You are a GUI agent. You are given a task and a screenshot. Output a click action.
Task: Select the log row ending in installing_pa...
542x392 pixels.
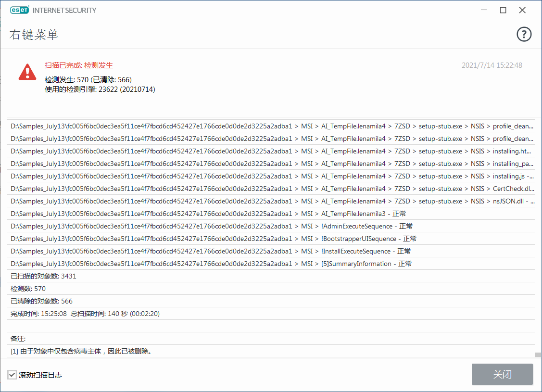pos(271,164)
